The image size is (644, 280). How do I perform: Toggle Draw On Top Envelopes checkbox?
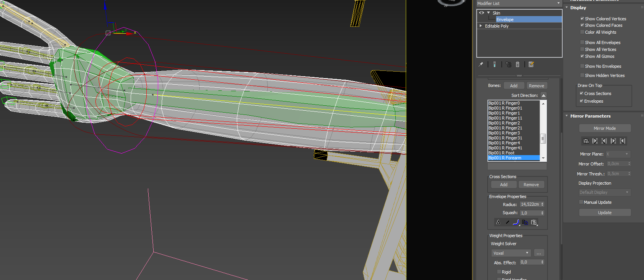(582, 101)
